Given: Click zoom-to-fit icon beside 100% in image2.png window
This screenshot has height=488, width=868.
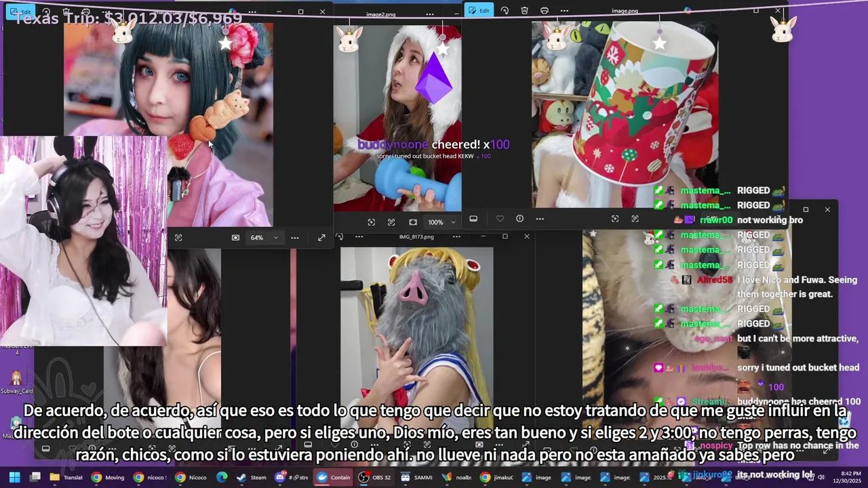Looking at the screenshot, I should click(413, 222).
